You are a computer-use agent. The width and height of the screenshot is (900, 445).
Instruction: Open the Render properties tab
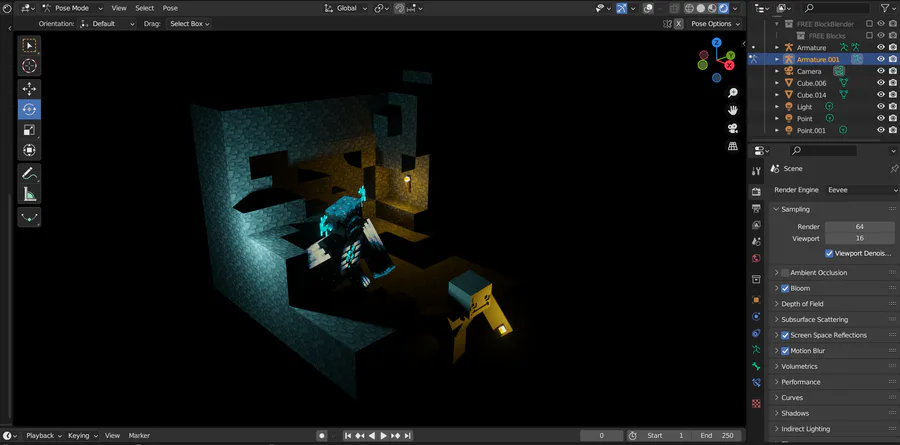(x=756, y=192)
